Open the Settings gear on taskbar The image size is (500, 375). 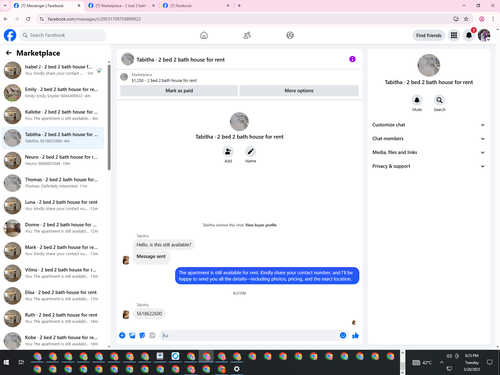point(237,369)
